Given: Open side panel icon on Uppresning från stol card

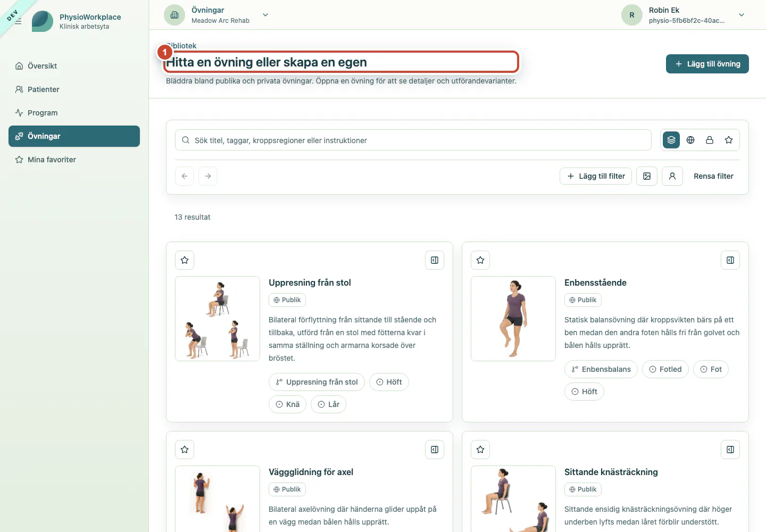Looking at the screenshot, I should pyautogui.click(x=435, y=260).
